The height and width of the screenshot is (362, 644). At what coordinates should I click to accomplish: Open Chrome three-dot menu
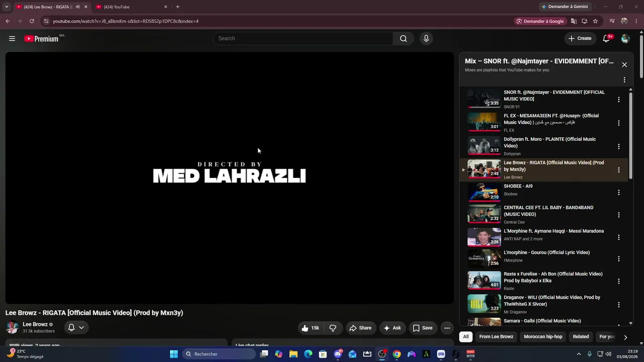(x=635, y=21)
